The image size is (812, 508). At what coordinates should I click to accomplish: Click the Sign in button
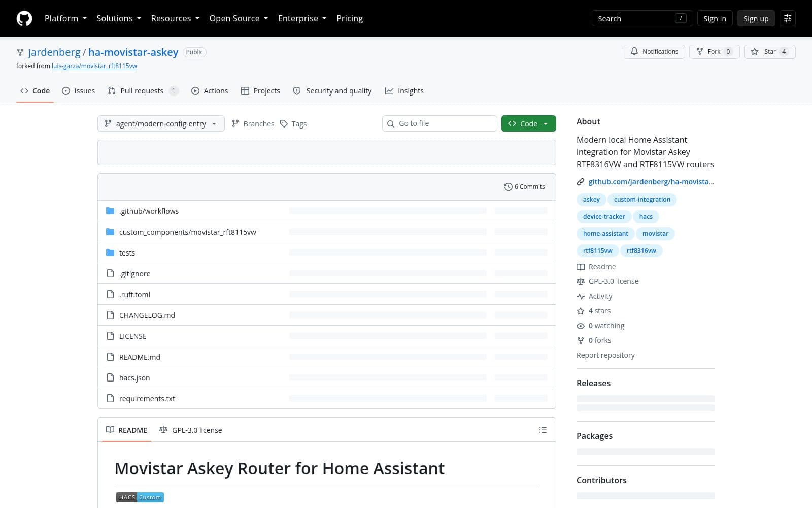[715, 18]
